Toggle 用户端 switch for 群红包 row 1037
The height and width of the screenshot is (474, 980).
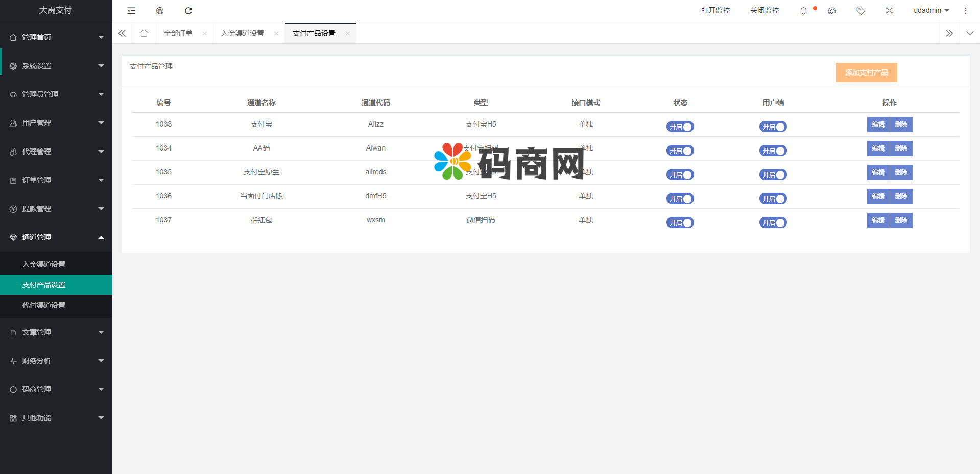[773, 222]
